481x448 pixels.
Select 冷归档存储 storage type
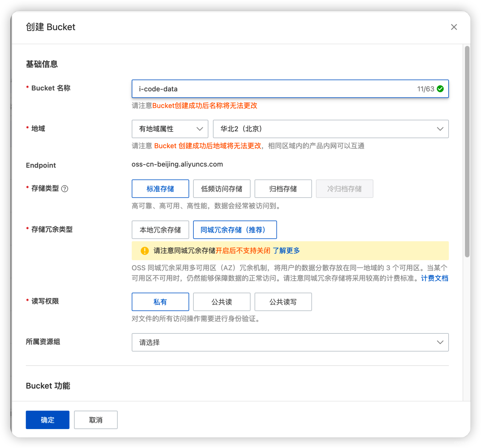[344, 189]
